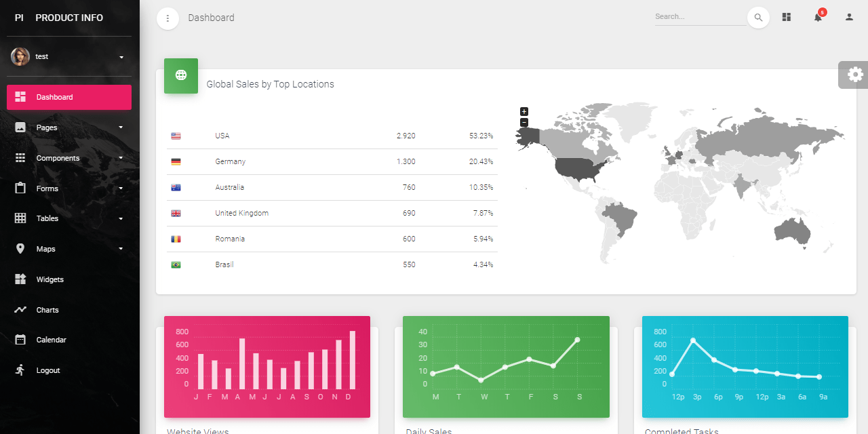Click the Logout running-man icon
Viewport: 868px width, 434px height.
(x=20, y=370)
